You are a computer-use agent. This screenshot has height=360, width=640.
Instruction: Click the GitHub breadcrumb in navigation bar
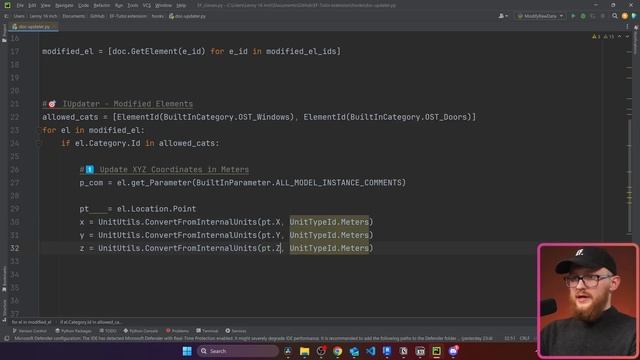(97, 16)
